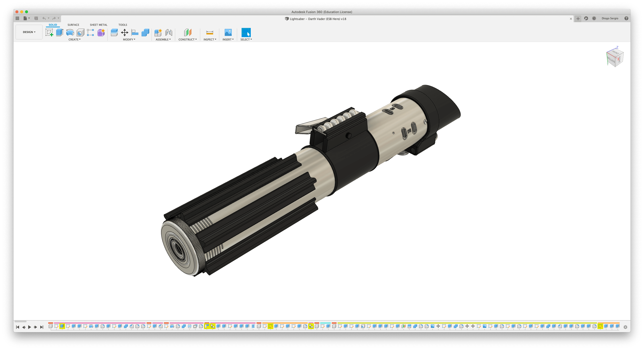Select the Rectangular Pattern tool

[x=90, y=33]
